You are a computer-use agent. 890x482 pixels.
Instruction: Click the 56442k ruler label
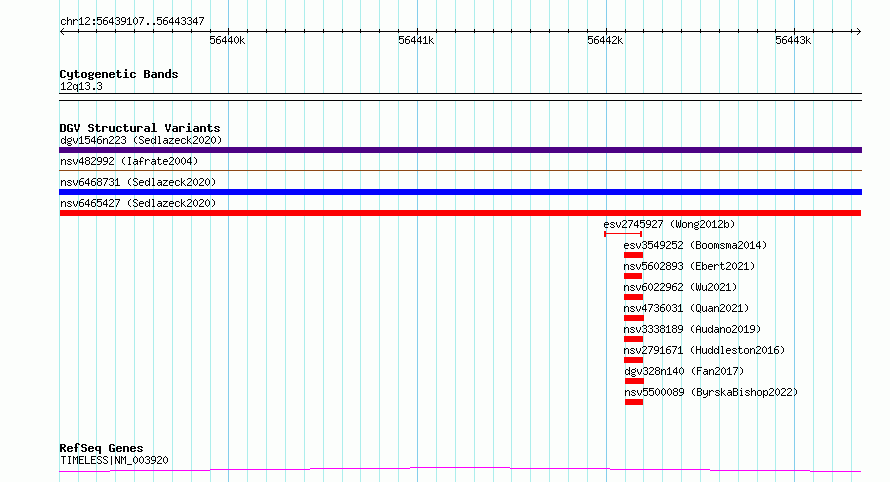click(605, 40)
